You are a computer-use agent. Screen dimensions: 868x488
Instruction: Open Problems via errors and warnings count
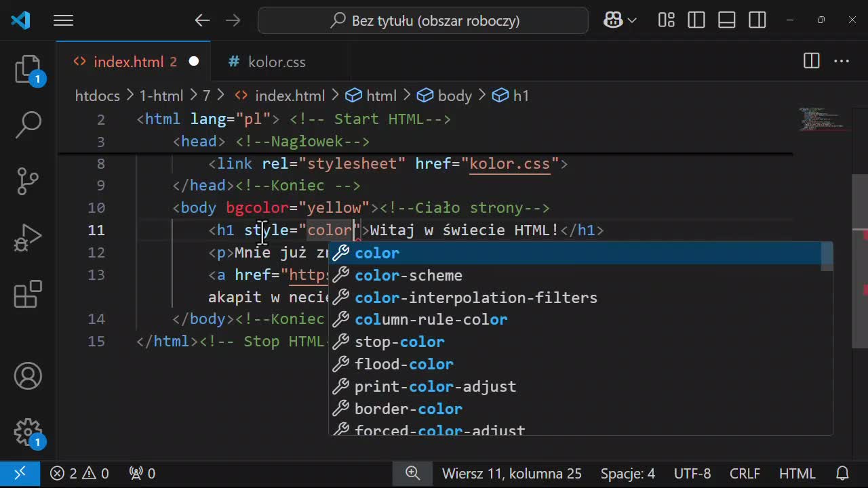(x=79, y=473)
